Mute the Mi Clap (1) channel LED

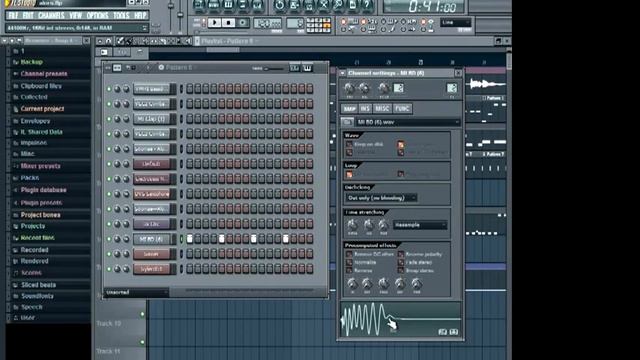click(x=109, y=119)
